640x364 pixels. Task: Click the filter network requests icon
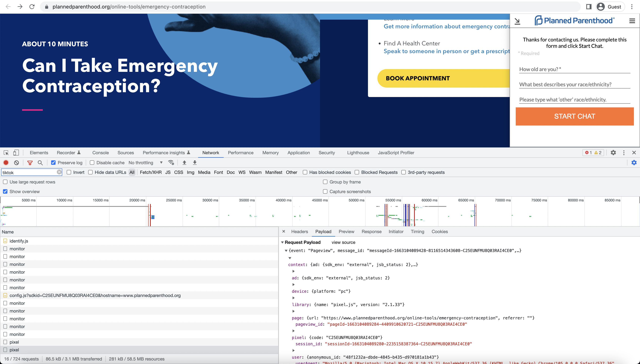[29, 163]
